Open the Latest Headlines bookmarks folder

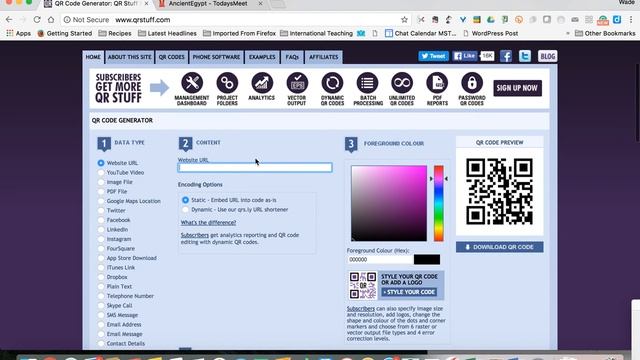coord(167,33)
